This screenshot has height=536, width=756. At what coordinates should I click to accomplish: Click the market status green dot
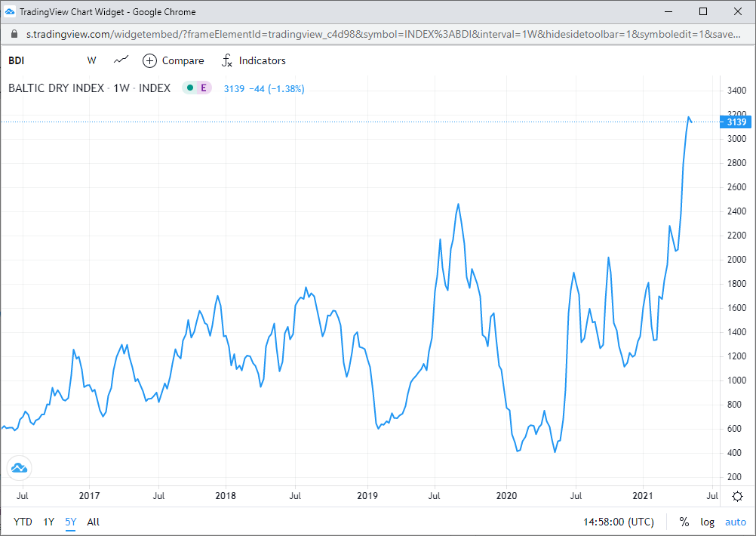coord(189,88)
